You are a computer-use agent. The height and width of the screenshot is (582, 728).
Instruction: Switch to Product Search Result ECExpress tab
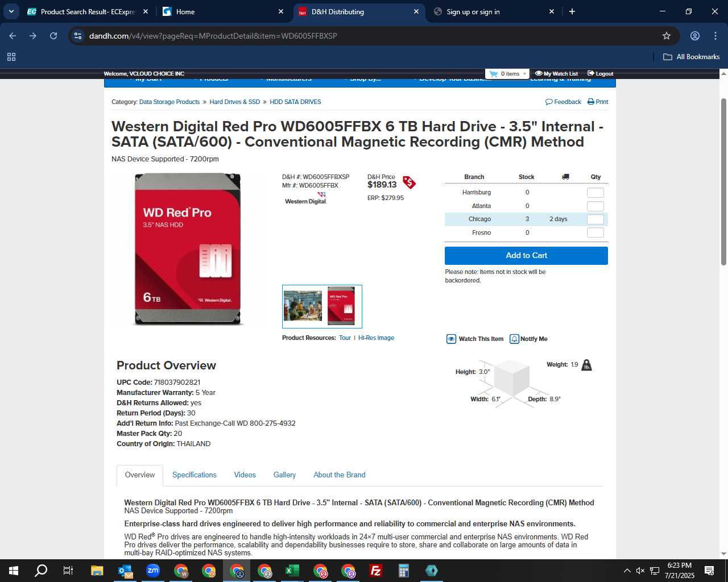88,11
